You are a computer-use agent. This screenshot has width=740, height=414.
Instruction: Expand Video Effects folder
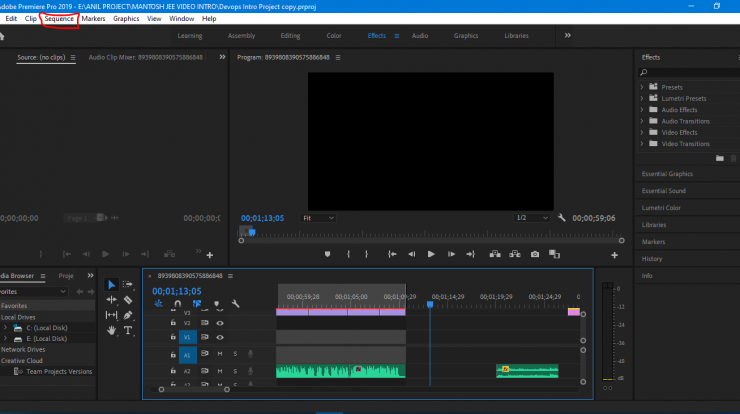click(642, 133)
